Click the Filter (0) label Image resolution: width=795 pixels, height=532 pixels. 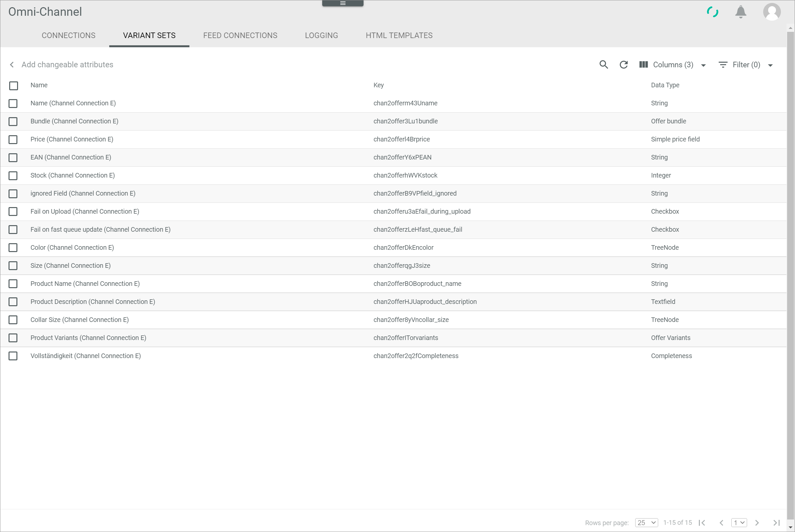coord(746,64)
